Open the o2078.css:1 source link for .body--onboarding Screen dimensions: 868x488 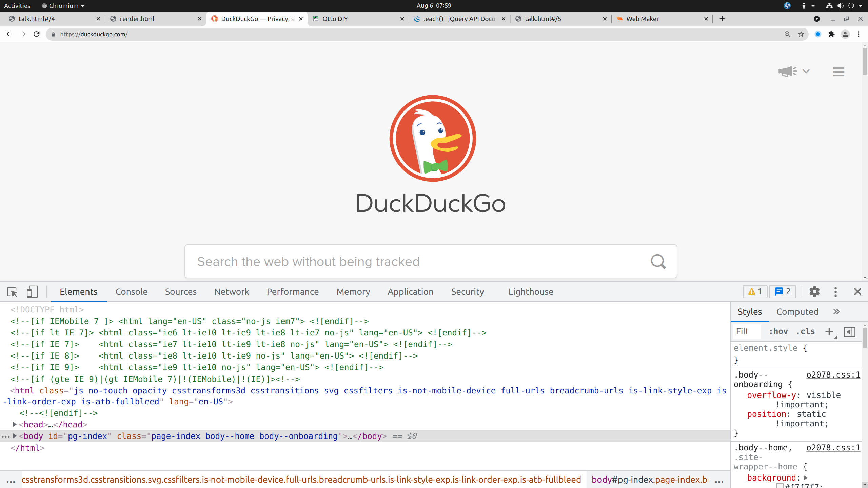coord(833,375)
